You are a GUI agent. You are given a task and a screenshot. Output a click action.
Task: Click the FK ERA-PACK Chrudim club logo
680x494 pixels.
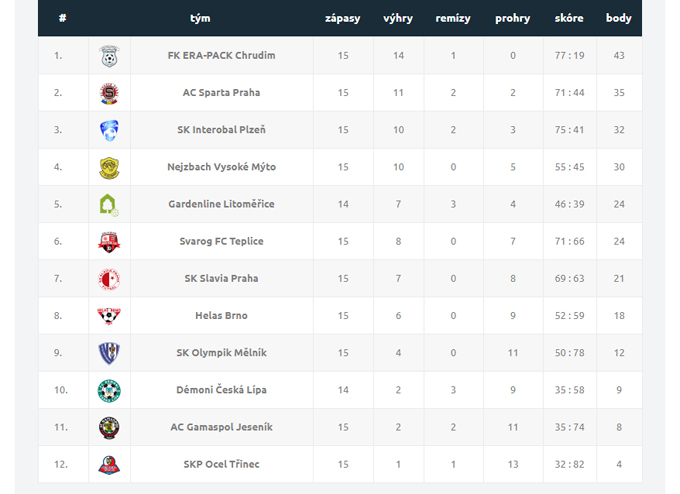point(109,56)
